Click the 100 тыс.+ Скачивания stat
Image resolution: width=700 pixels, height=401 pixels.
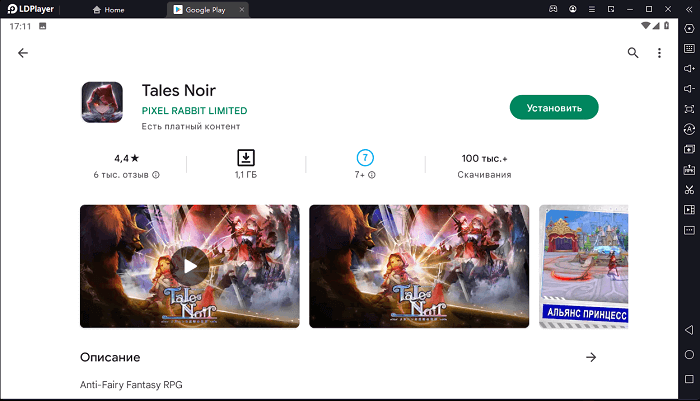pyautogui.click(x=484, y=166)
